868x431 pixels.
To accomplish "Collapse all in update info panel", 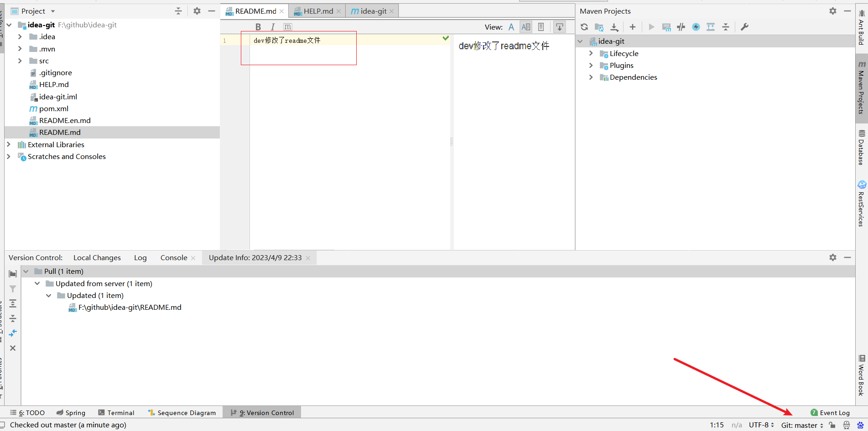I will (13, 318).
